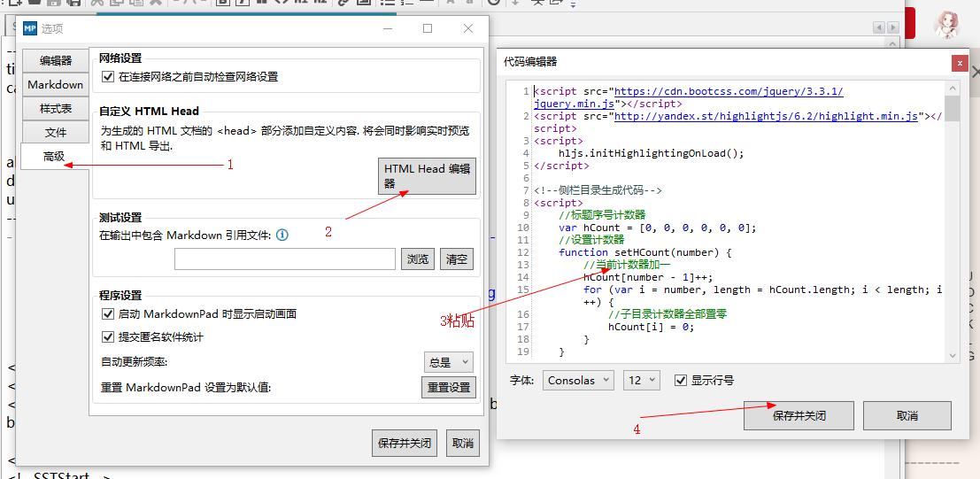Toggle 启动 MarkdownPad 时显示启动画面 checkbox
Screen dimensions: 980x479
point(107,314)
